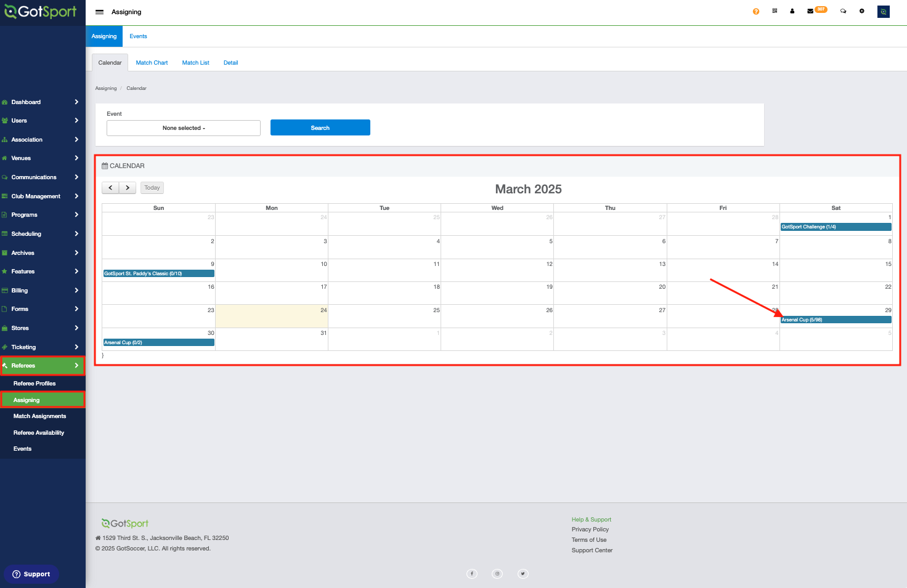Open the Events top tab
The height and width of the screenshot is (588, 907).
click(x=138, y=36)
